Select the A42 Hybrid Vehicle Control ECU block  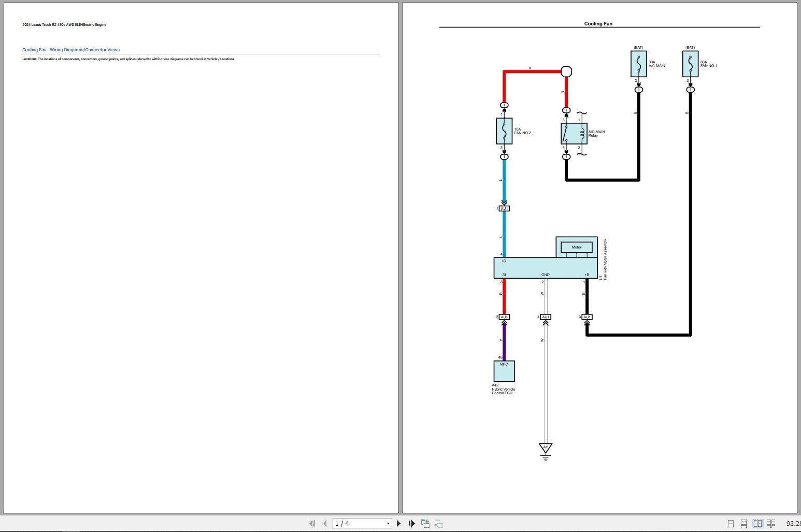point(503,371)
